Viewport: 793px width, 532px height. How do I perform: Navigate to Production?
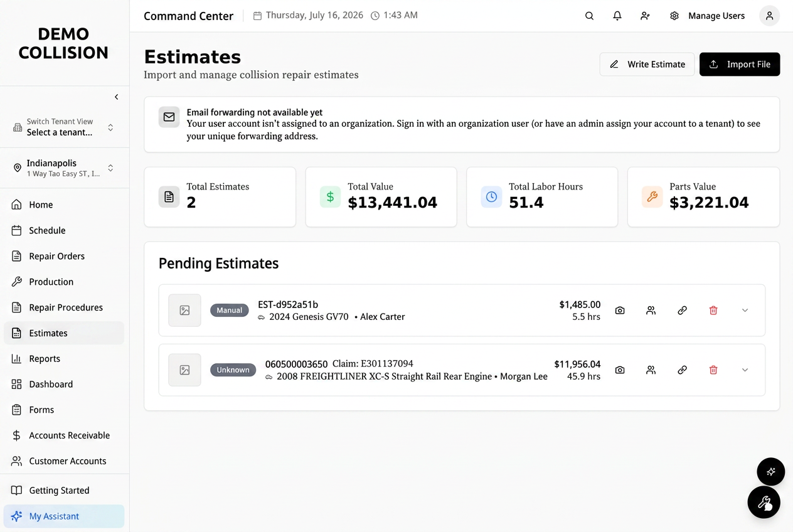coord(64,282)
